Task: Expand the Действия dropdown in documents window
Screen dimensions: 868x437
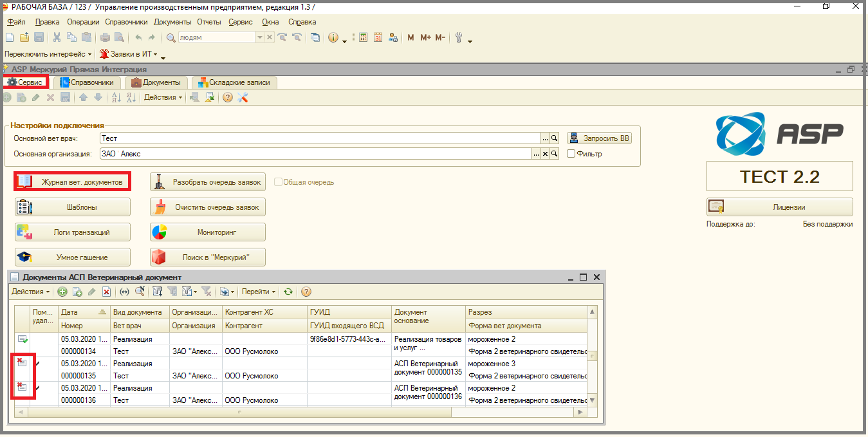Action: tap(30, 292)
